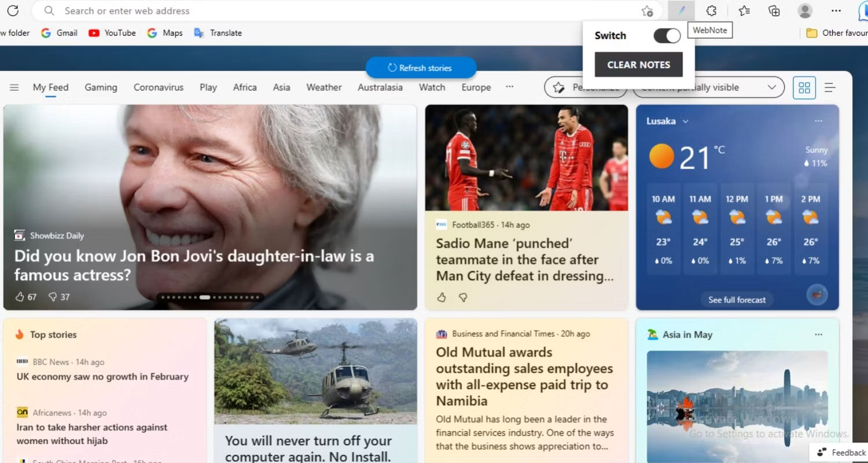Open the Gmail bookmark
This screenshot has height=463, width=868.
59,33
